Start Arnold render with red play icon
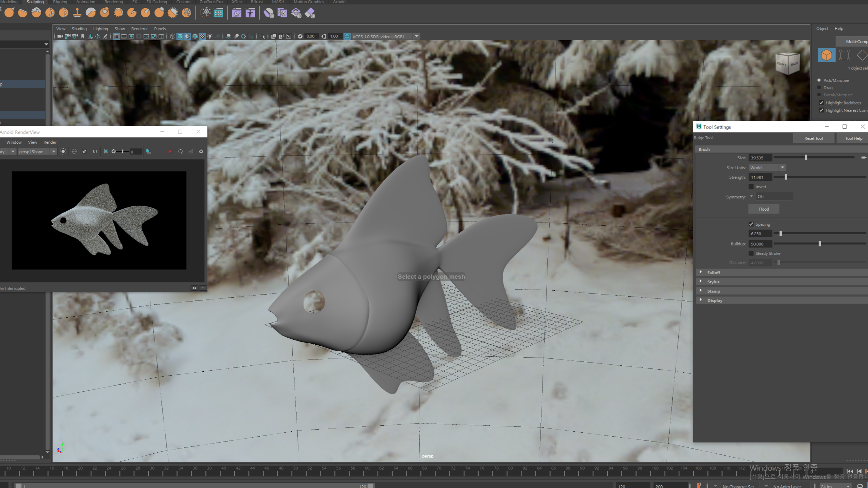This screenshot has height=488, width=868. [170, 152]
